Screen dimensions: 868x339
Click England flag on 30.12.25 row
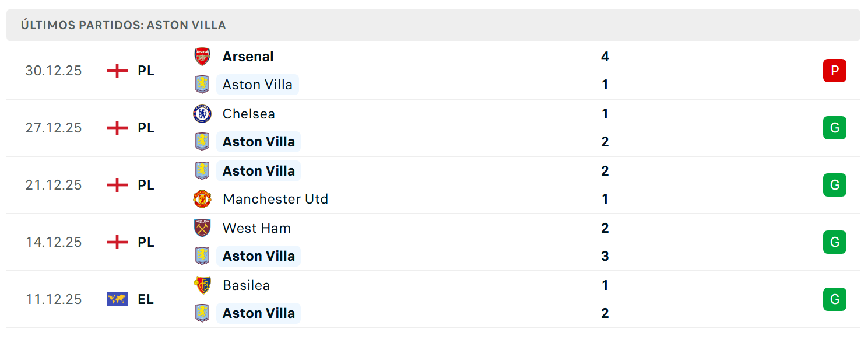pos(117,71)
